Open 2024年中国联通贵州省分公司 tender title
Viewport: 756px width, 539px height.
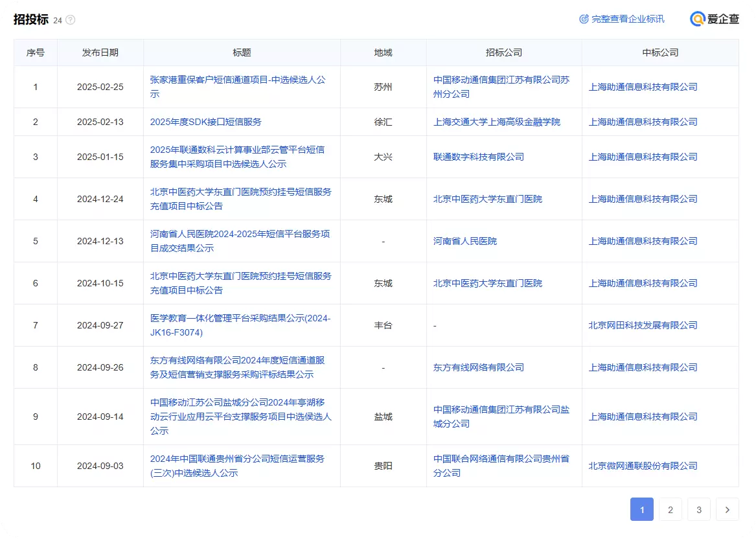(x=237, y=466)
